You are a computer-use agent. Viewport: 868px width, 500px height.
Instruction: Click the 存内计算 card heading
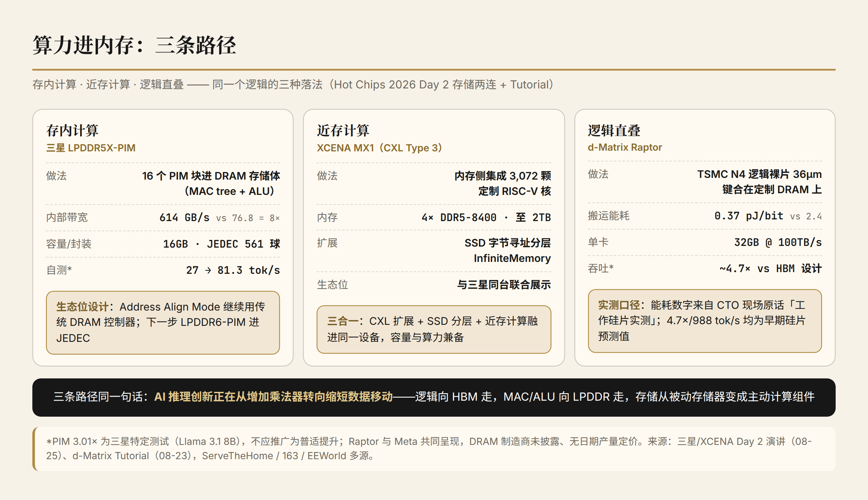73,131
